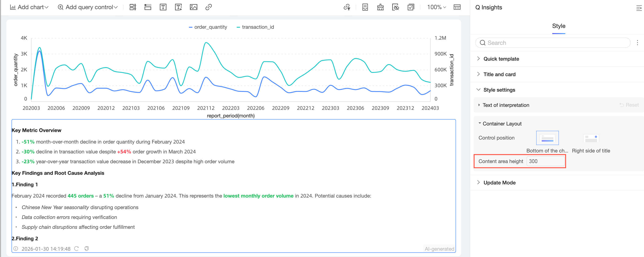Click the brush/clear format toolbar icon
The width and height of the screenshot is (644, 257).
pyautogui.click(x=380, y=7)
